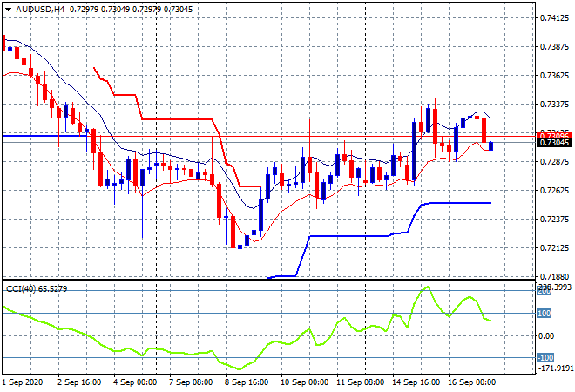Click the CCI(40) 65.5279 indicator label
This screenshot has height=392, width=575.
pos(37,289)
